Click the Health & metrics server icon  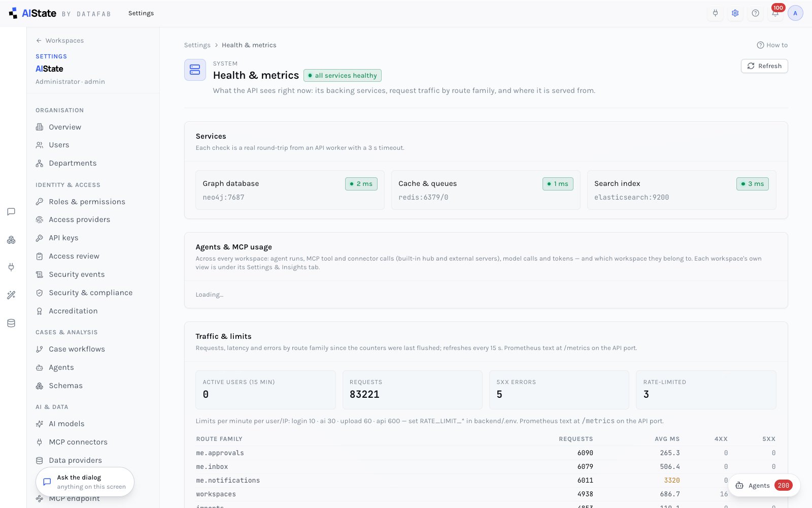pos(195,70)
